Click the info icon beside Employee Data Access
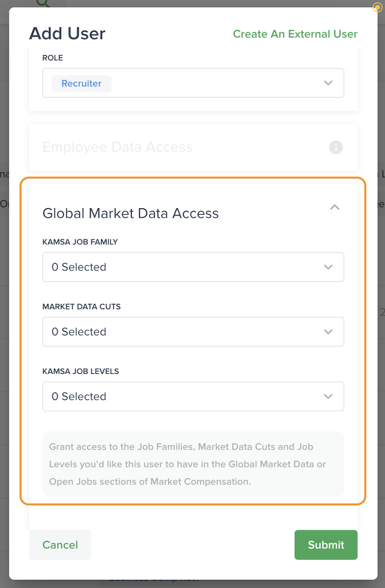385x588 pixels. click(336, 147)
